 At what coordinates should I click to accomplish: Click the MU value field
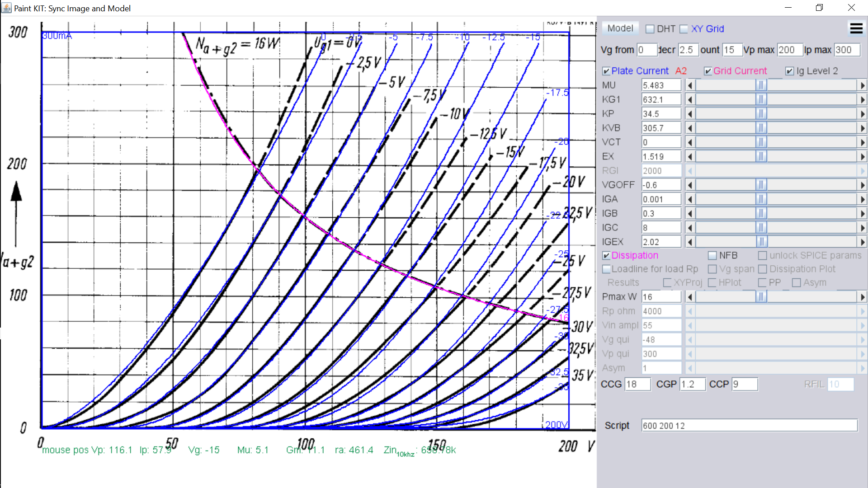pos(661,85)
